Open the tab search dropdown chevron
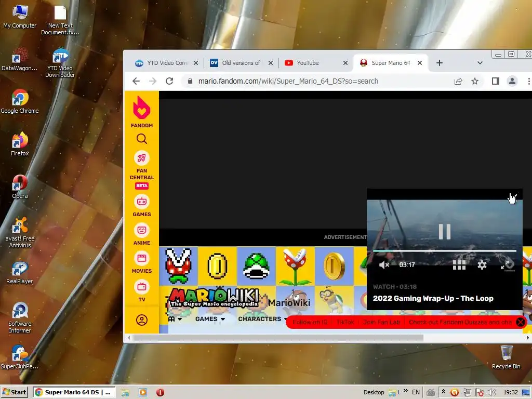 [x=480, y=63]
